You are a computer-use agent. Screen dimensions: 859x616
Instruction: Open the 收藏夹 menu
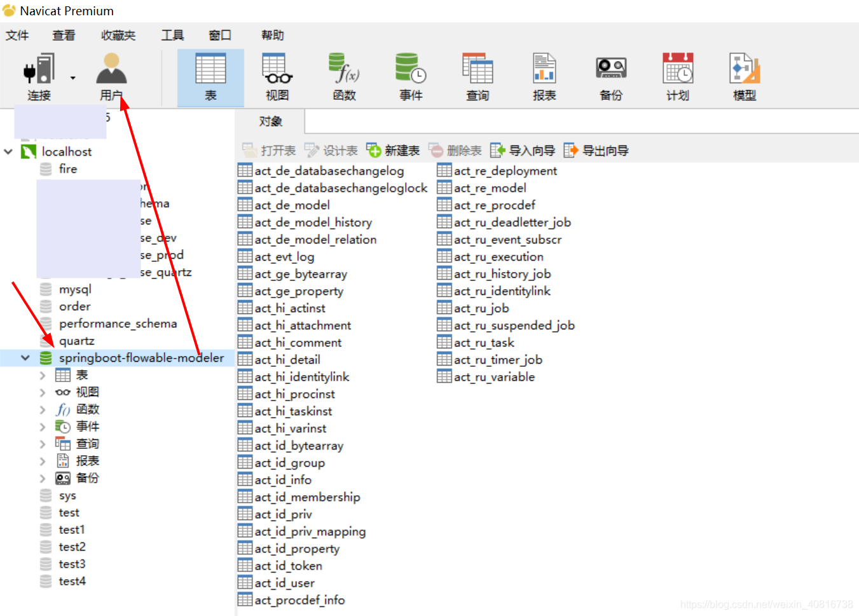click(118, 36)
